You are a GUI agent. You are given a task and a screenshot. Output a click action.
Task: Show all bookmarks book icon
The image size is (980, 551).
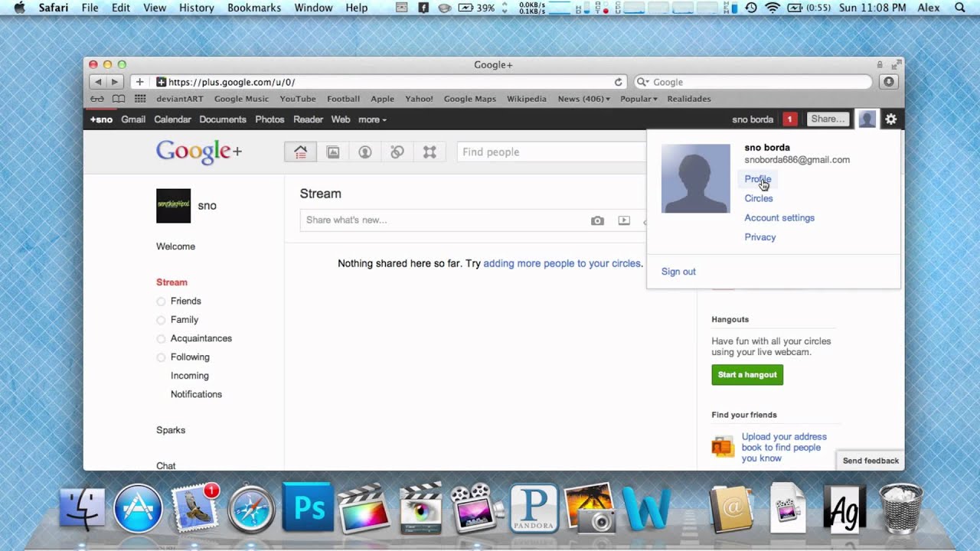pyautogui.click(x=119, y=99)
